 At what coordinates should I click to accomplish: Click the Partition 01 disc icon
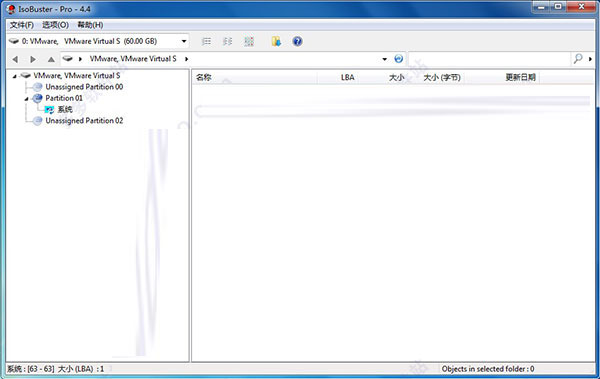tap(38, 98)
